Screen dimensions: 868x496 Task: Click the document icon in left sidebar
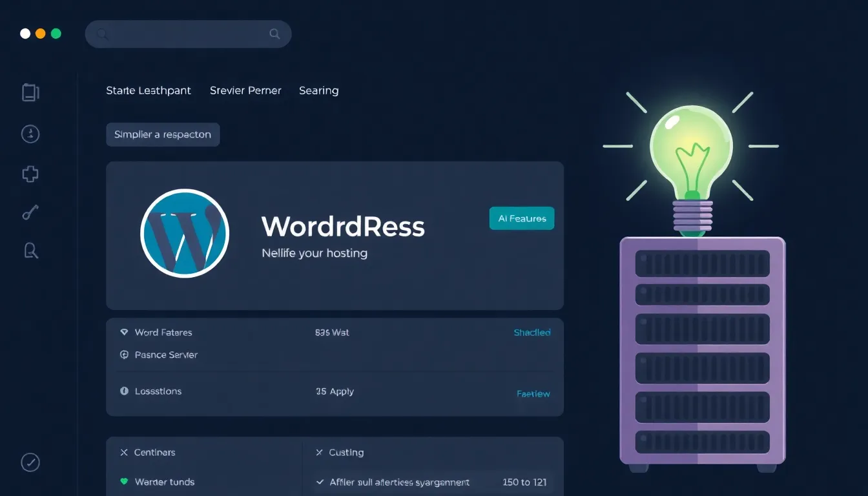(30, 92)
